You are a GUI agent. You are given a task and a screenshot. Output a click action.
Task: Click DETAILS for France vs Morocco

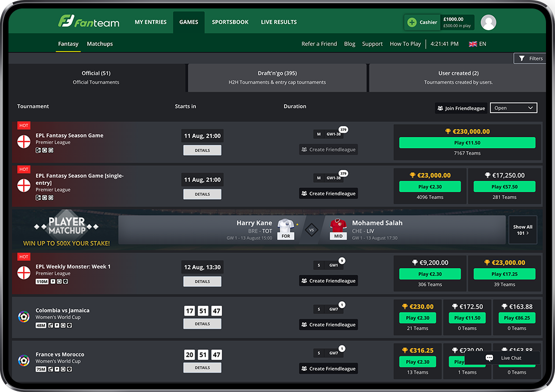click(x=202, y=368)
